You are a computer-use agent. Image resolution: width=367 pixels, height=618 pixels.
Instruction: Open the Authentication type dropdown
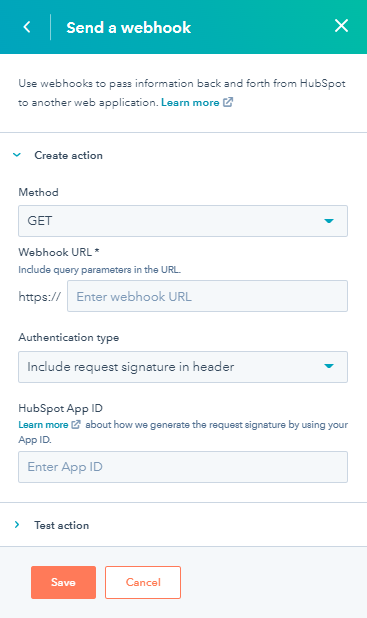click(183, 367)
